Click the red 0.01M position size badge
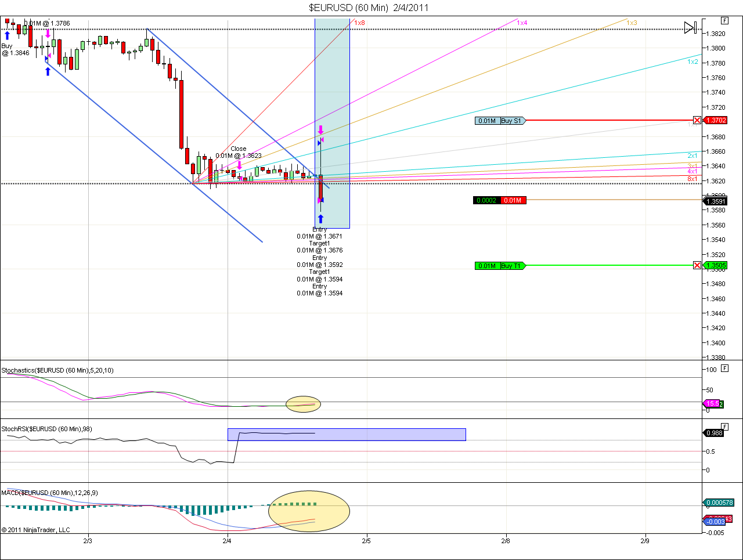The image size is (743, 560). 513,200
